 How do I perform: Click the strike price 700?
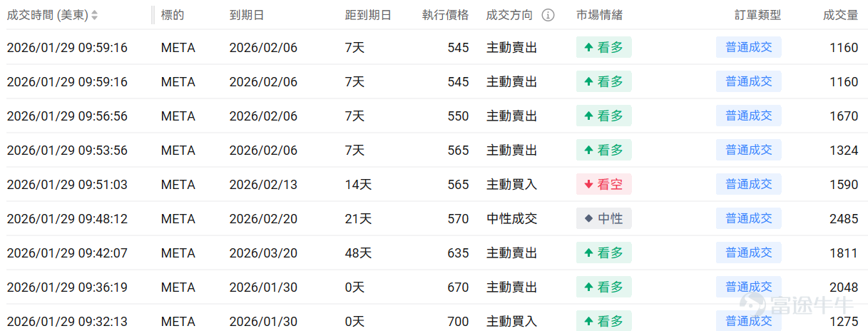click(459, 322)
